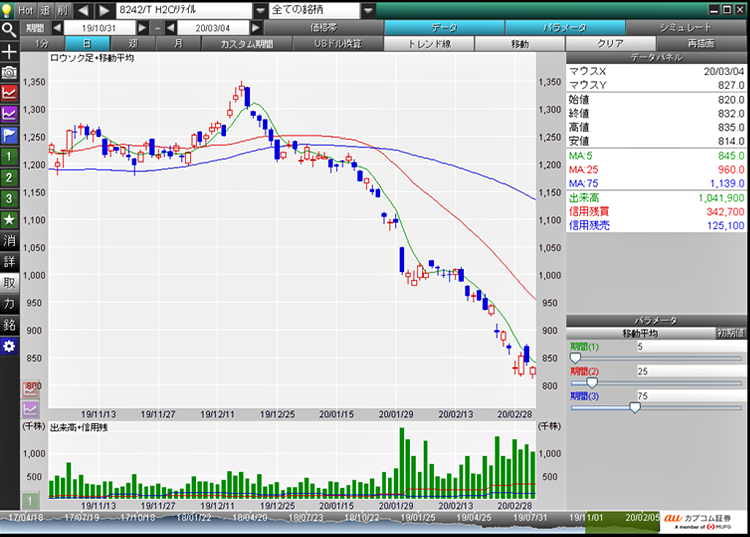Open settings with the gear icon
Screen dimensions: 750x537
(x=9, y=346)
